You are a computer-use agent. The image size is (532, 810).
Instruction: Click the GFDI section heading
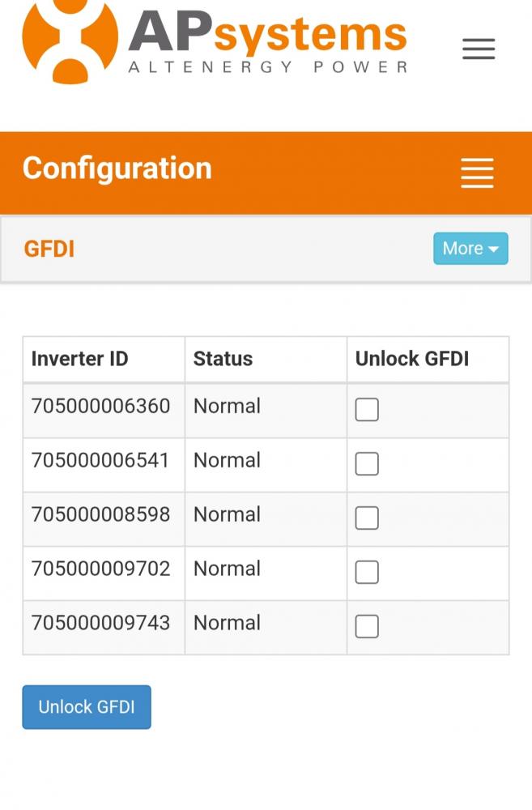click(49, 249)
